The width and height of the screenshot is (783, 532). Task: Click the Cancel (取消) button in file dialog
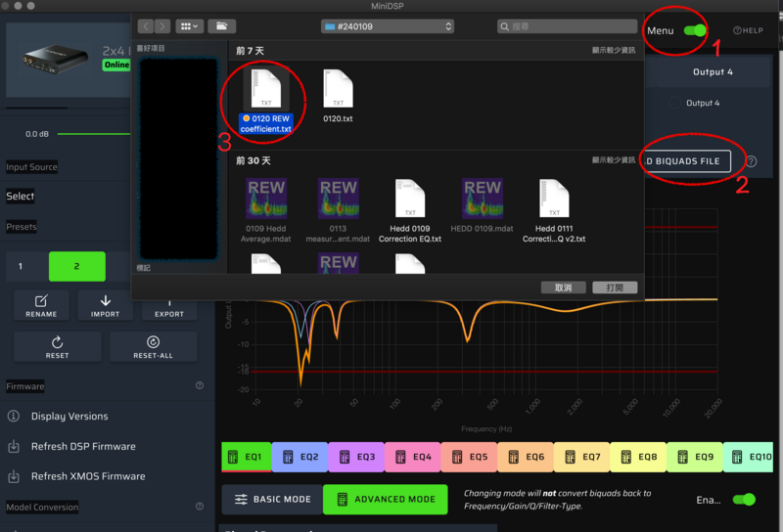point(563,288)
